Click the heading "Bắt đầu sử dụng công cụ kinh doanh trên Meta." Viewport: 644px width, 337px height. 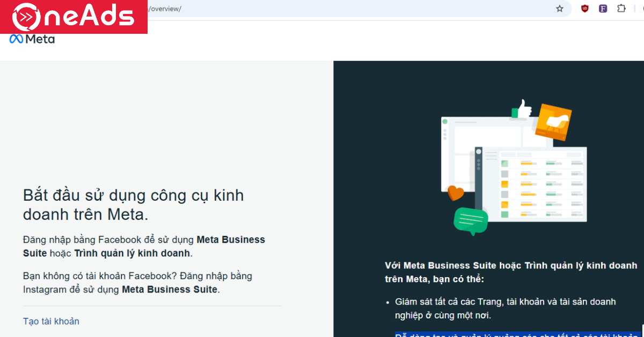[x=133, y=204]
